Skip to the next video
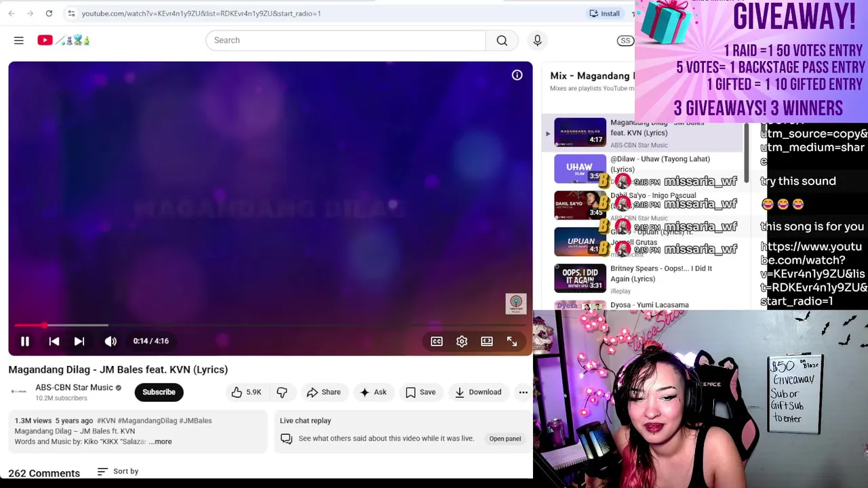The height and width of the screenshot is (488, 868). point(79,342)
